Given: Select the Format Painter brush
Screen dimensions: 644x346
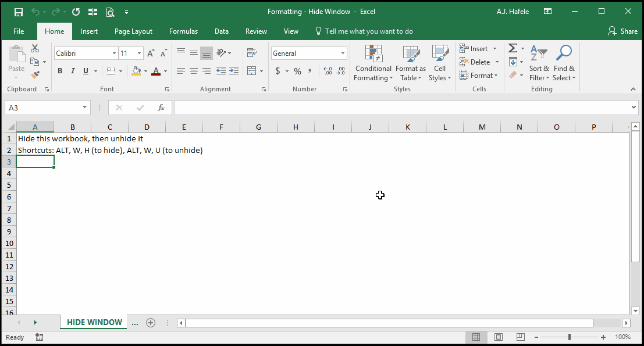Looking at the screenshot, I should pos(35,74).
